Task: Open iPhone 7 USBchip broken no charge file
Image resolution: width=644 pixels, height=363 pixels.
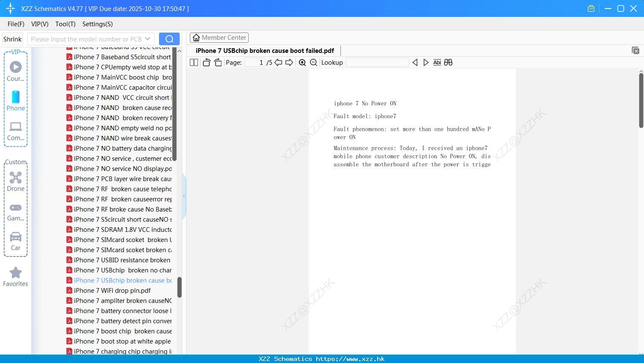Action: click(x=119, y=270)
